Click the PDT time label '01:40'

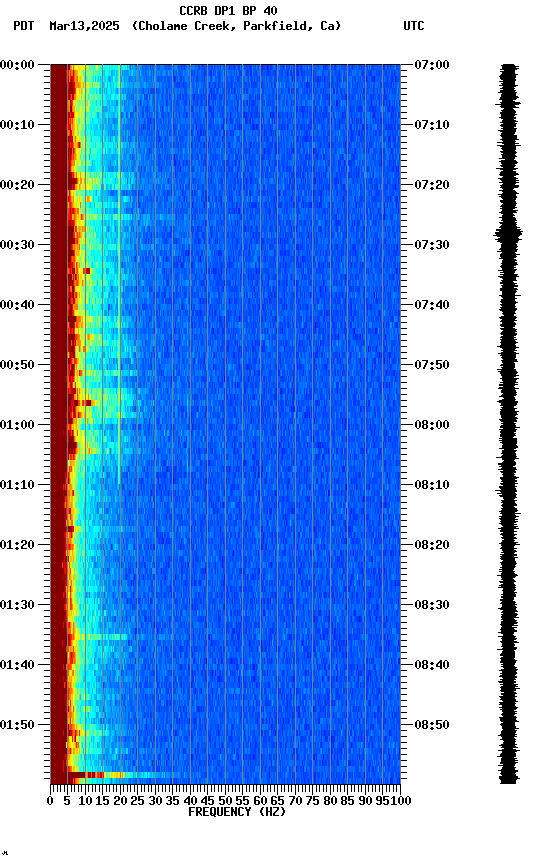click(17, 665)
